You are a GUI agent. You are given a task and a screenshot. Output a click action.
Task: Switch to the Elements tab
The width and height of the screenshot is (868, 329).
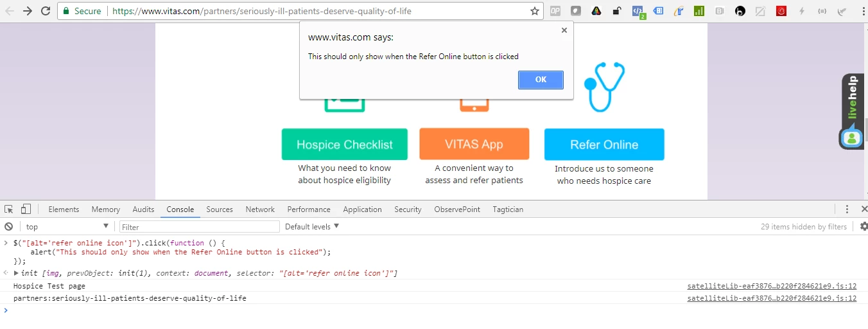point(64,209)
